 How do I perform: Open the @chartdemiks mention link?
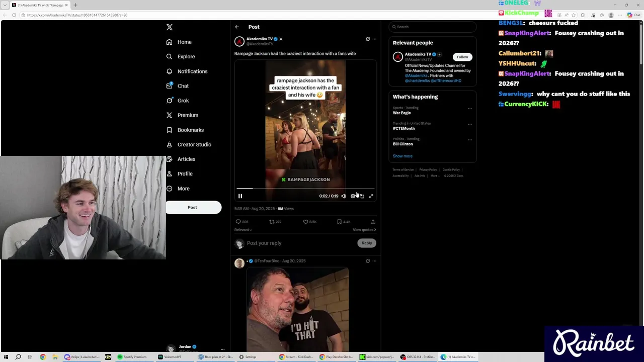(418, 81)
